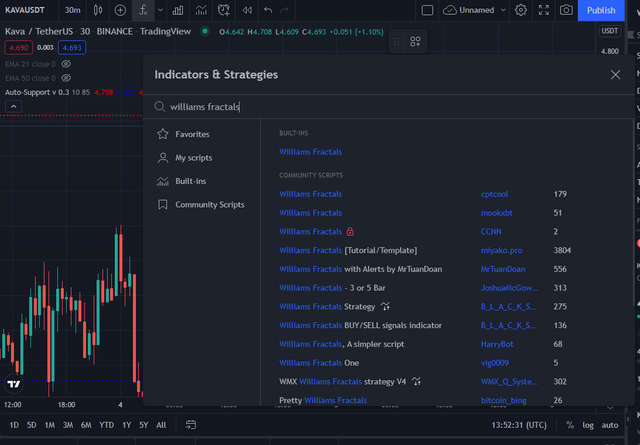Add WMX Williams Fractals strategy V4
The height and width of the screenshot is (445, 640).
[342, 382]
